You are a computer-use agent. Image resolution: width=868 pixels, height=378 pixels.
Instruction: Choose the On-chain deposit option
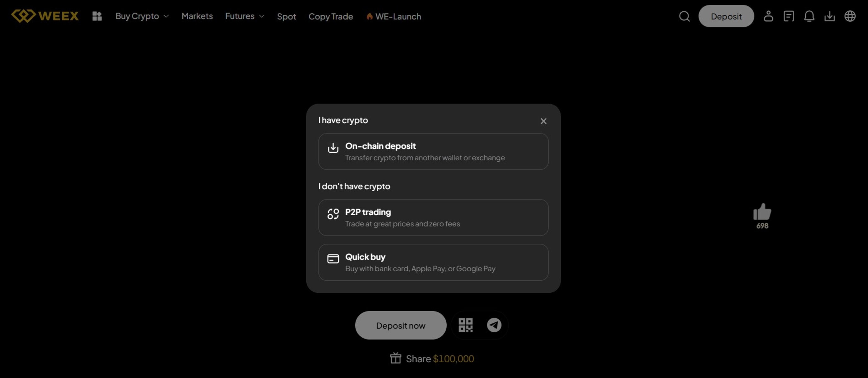[433, 152]
